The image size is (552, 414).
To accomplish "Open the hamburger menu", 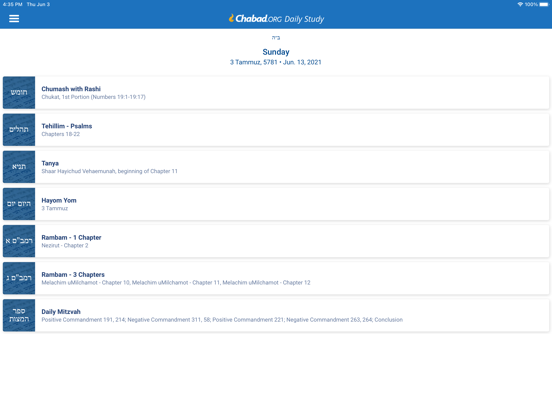I will click(x=14, y=19).
